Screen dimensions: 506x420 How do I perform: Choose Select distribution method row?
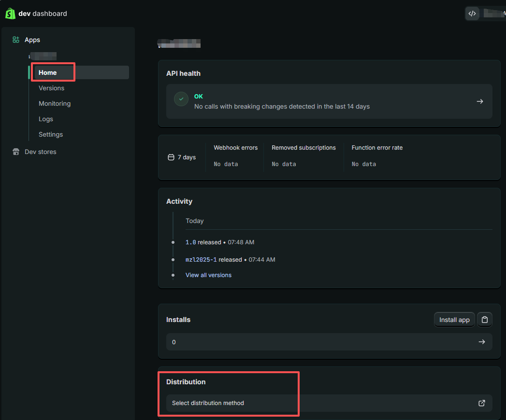[208, 403]
